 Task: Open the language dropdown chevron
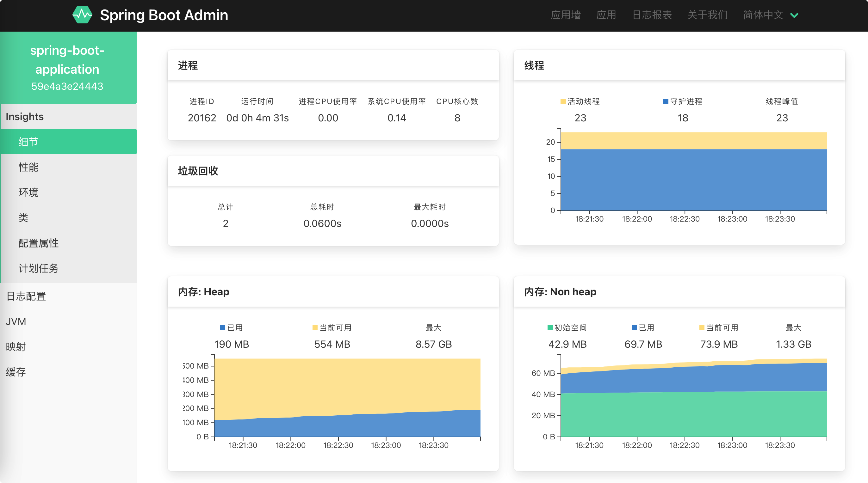pyautogui.click(x=794, y=15)
